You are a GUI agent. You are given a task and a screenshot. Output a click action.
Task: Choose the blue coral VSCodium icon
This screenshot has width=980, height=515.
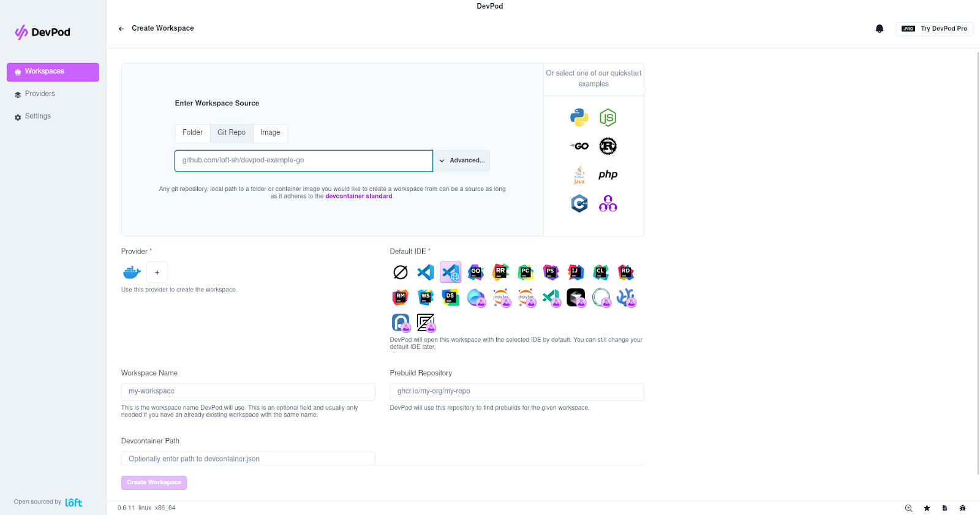tap(626, 297)
